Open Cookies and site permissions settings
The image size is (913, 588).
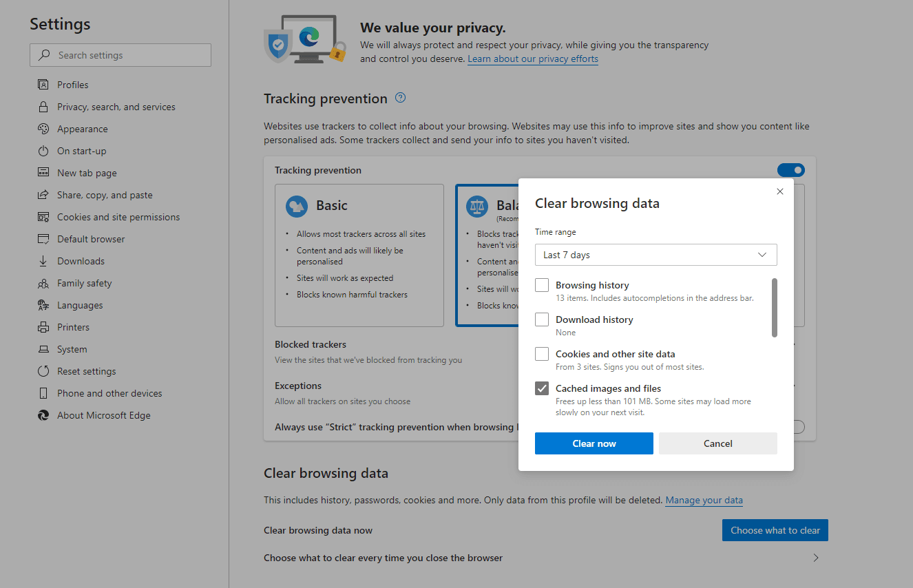pyautogui.click(x=118, y=217)
